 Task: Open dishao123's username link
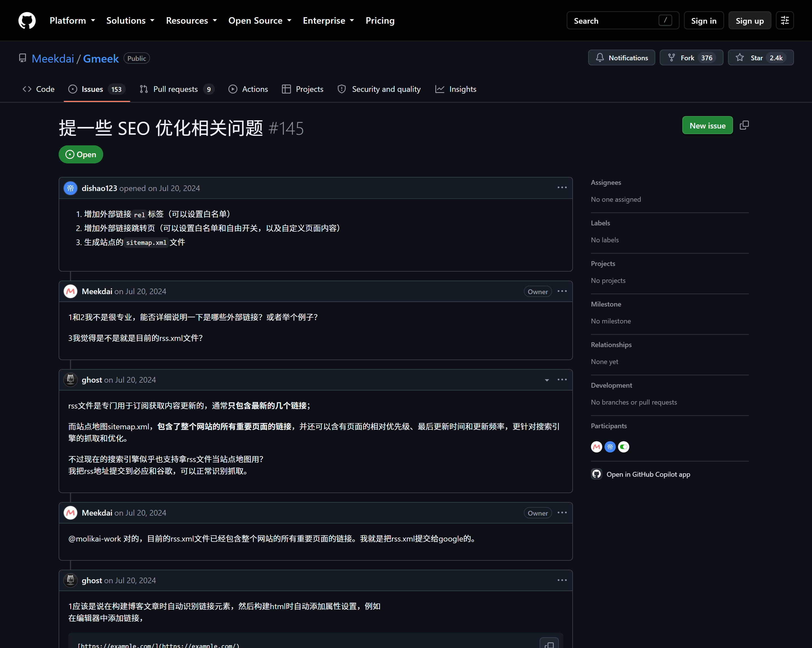click(100, 188)
